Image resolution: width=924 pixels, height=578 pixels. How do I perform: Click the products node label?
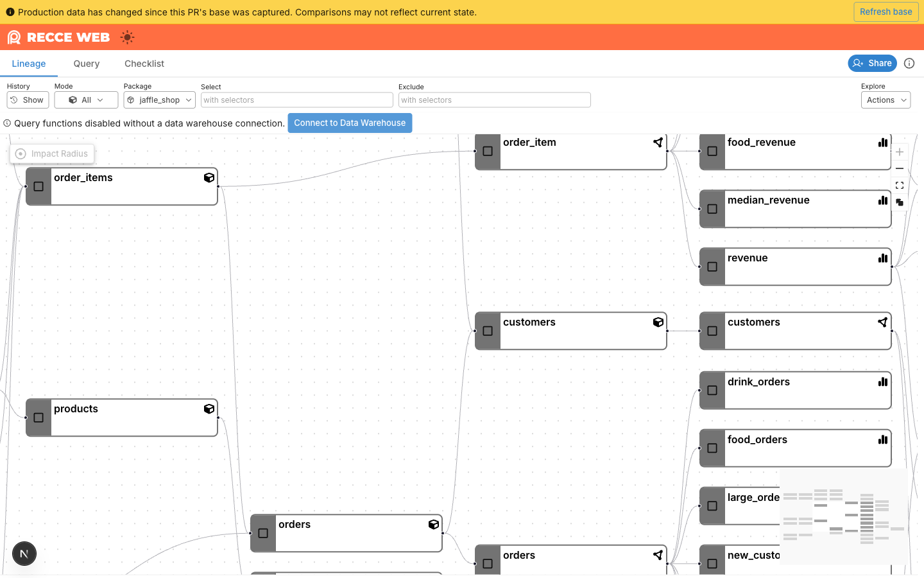76,409
